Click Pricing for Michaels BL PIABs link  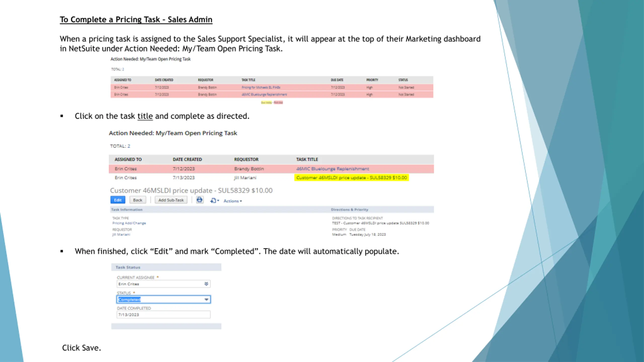pos(261,87)
